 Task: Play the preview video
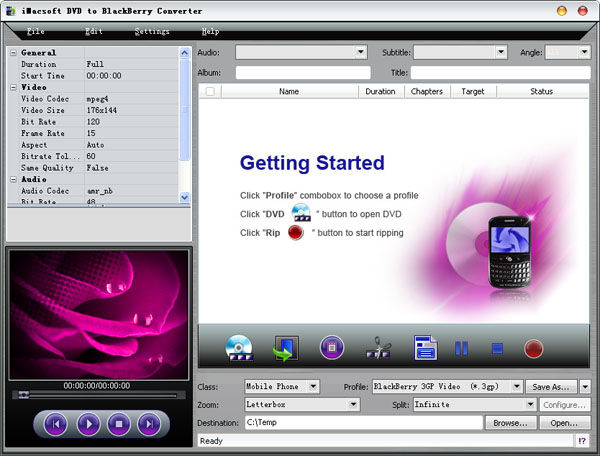[x=89, y=424]
